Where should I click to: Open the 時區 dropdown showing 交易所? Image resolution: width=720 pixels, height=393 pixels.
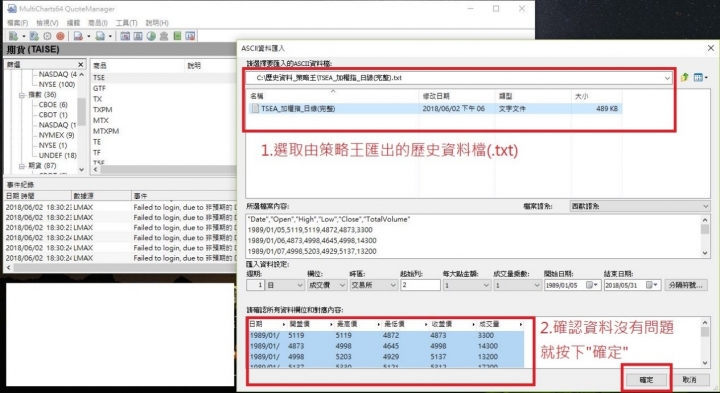[x=373, y=285]
